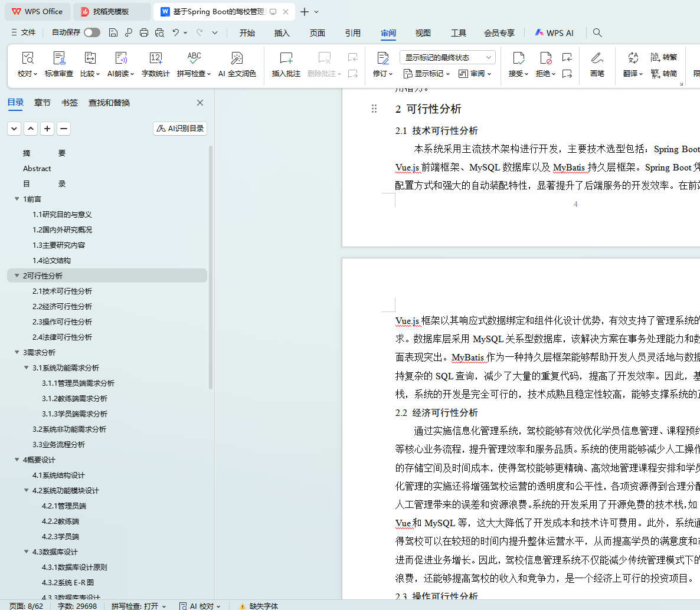Image resolution: width=700 pixels, height=610 pixels.
Task: Close the navigation pane with X
Action: [x=200, y=103]
